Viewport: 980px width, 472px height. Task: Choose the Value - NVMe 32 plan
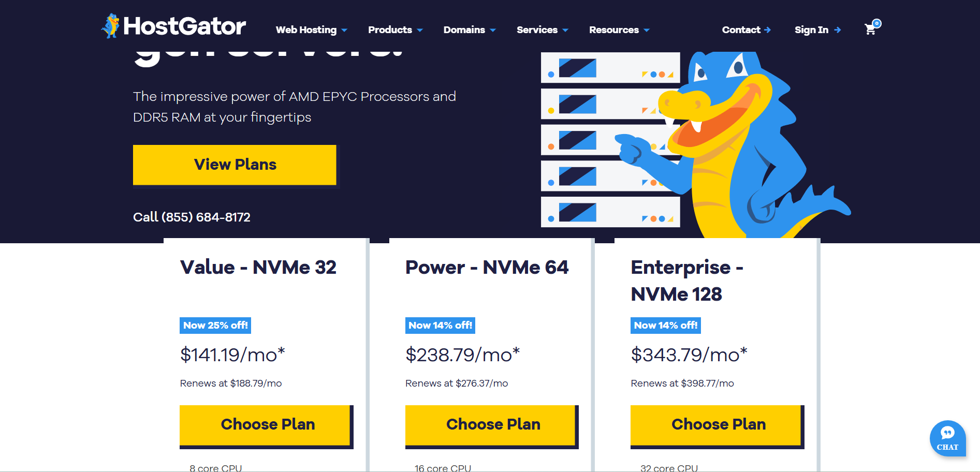click(266, 425)
